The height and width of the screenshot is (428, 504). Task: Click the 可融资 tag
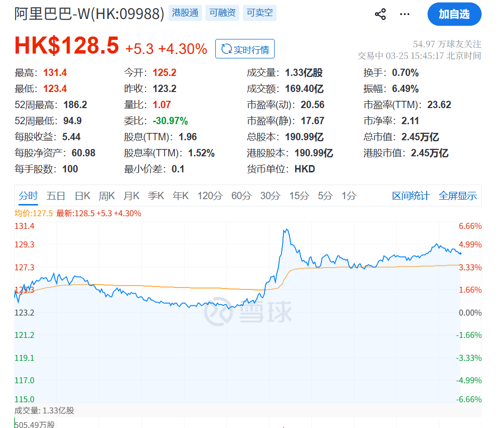tap(222, 13)
